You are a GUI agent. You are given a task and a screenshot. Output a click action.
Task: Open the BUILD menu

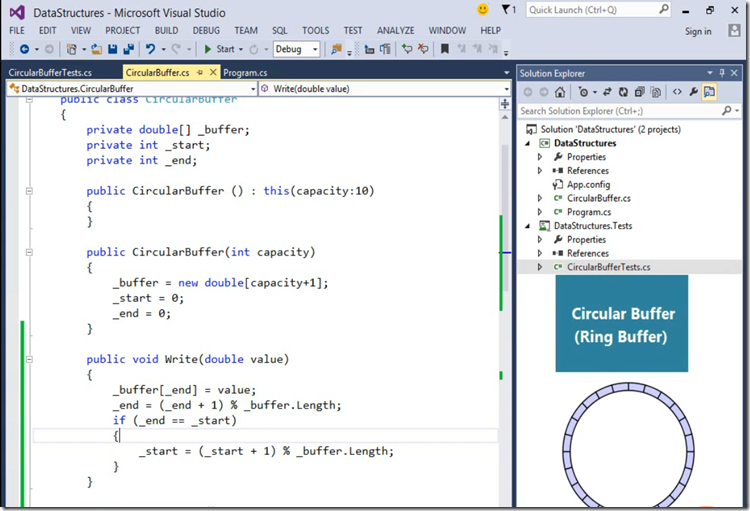(166, 31)
